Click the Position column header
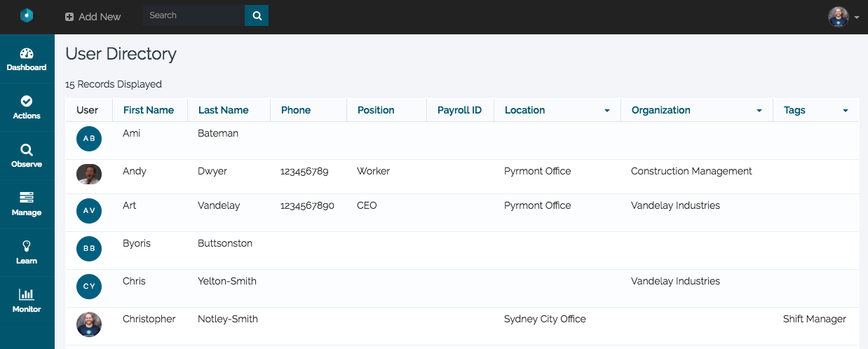The width and height of the screenshot is (868, 349). click(376, 110)
